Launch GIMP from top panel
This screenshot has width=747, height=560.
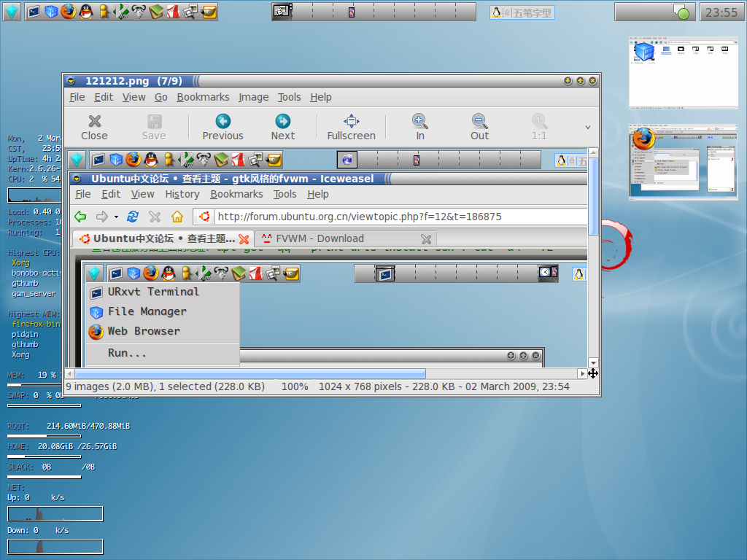pos(209,12)
